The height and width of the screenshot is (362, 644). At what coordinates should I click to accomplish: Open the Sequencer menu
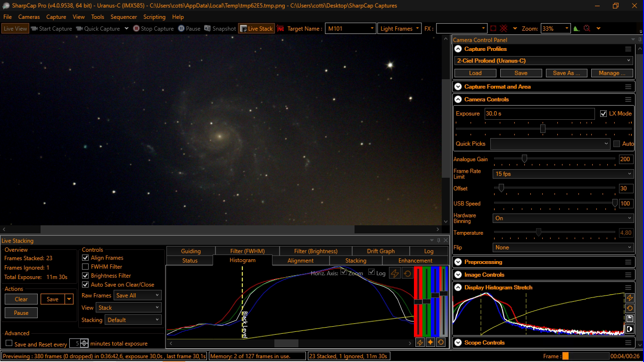[x=124, y=17]
